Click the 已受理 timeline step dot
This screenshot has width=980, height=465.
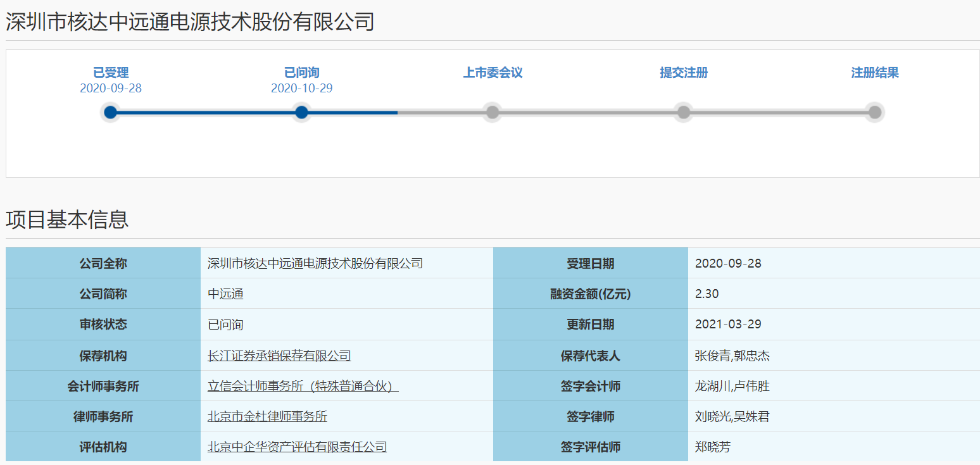coord(111,113)
